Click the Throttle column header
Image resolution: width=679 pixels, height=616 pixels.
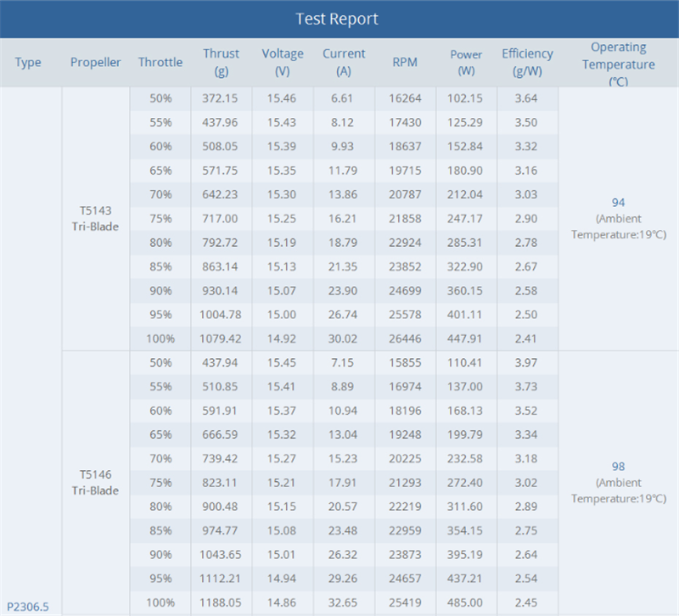tap(160, 62)
